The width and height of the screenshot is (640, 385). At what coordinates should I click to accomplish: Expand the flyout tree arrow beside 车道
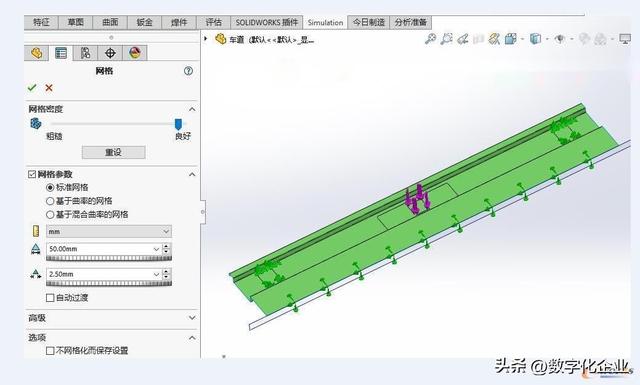tap(206, 39)
